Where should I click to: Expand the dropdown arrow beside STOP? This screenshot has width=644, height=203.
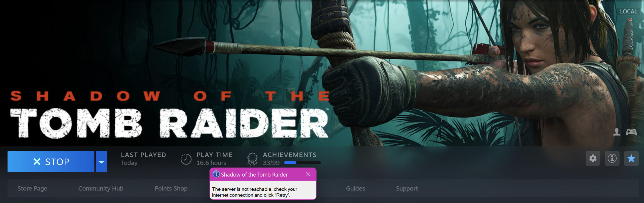(x=101, y=162)
